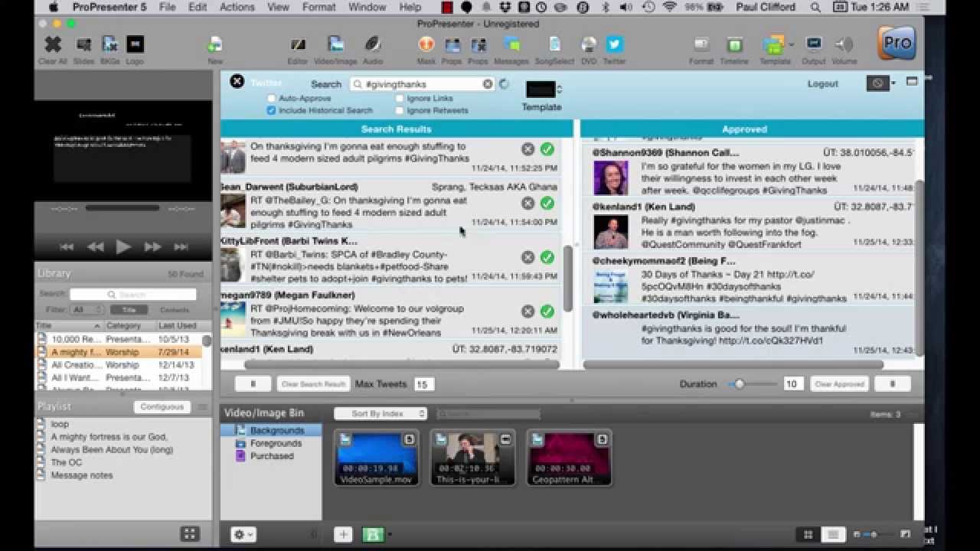
Task: Click the play button in preview transport
Action: click(122, 246)
